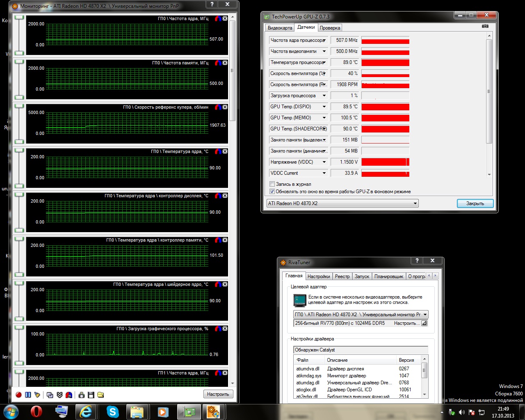
Task: Click the red record button in monitoring toolbar
Action: point(18,395)
